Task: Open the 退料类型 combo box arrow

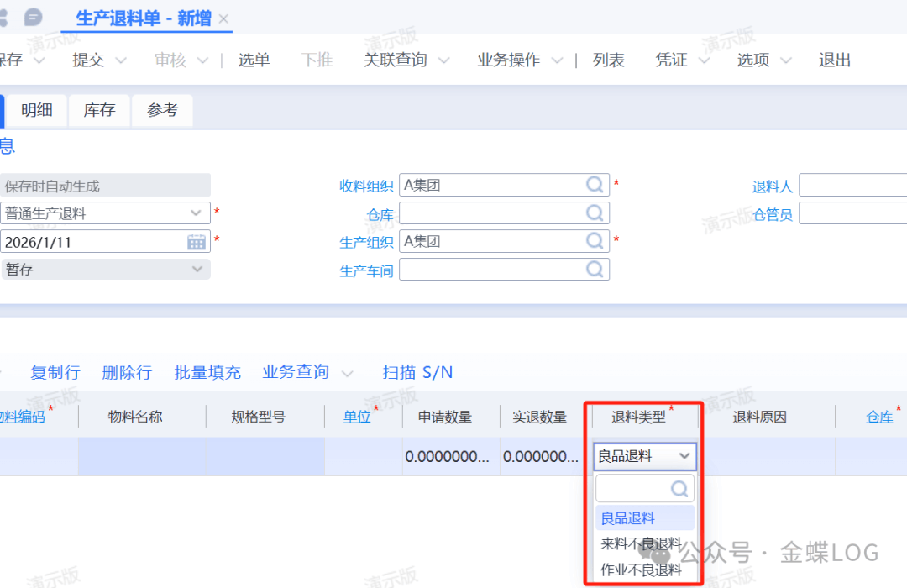Action: [684, 456]
